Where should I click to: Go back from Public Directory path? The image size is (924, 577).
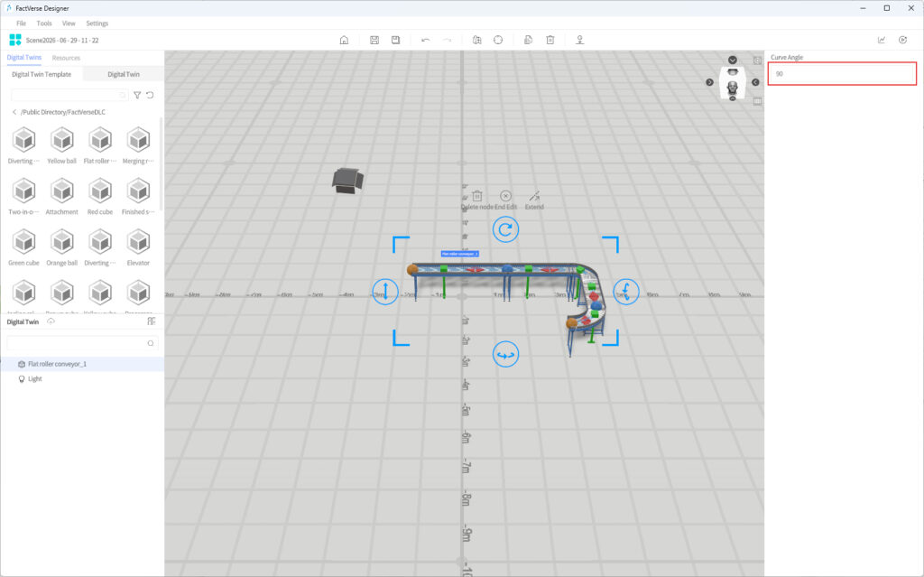click(x=14, y=112)
